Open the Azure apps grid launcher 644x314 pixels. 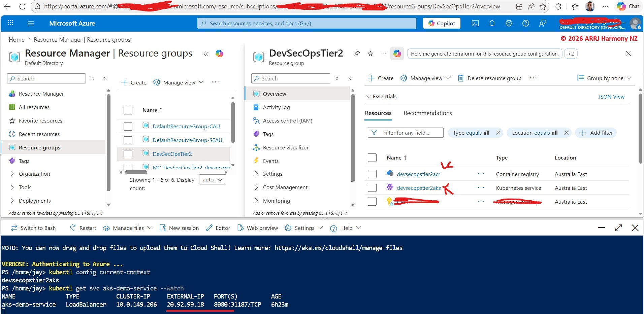click(x=10, y=23)
